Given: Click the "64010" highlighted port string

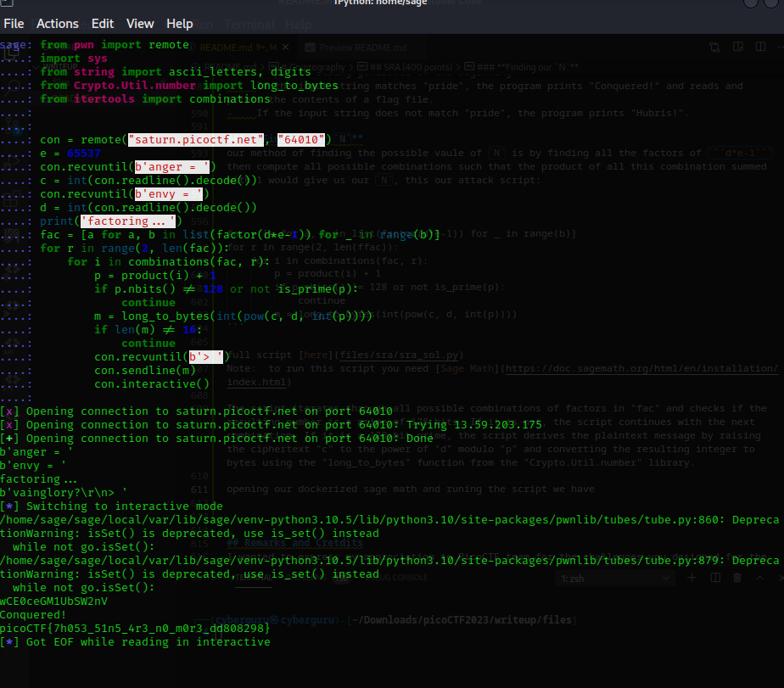Looking at the screenshot, I should tap(301, 139).
